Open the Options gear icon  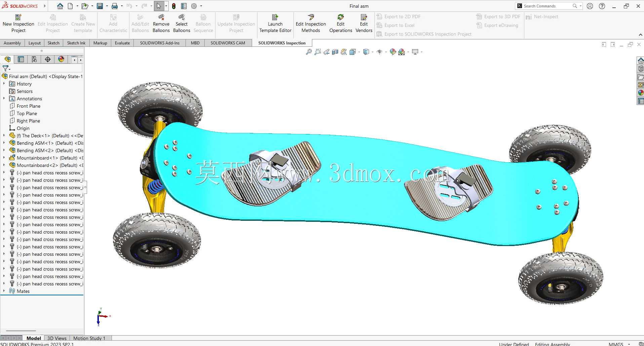194,6
